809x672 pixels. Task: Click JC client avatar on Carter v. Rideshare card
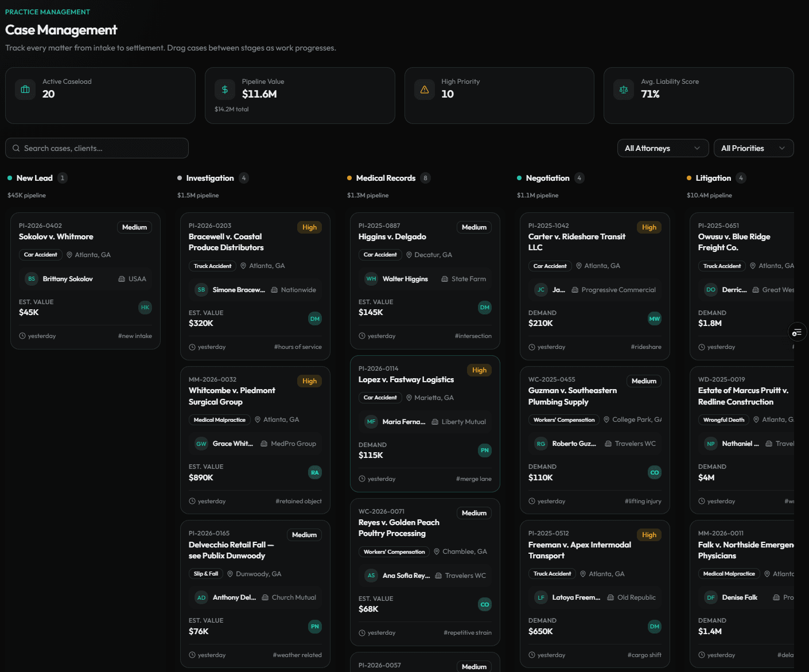click(x=541, y=290)
